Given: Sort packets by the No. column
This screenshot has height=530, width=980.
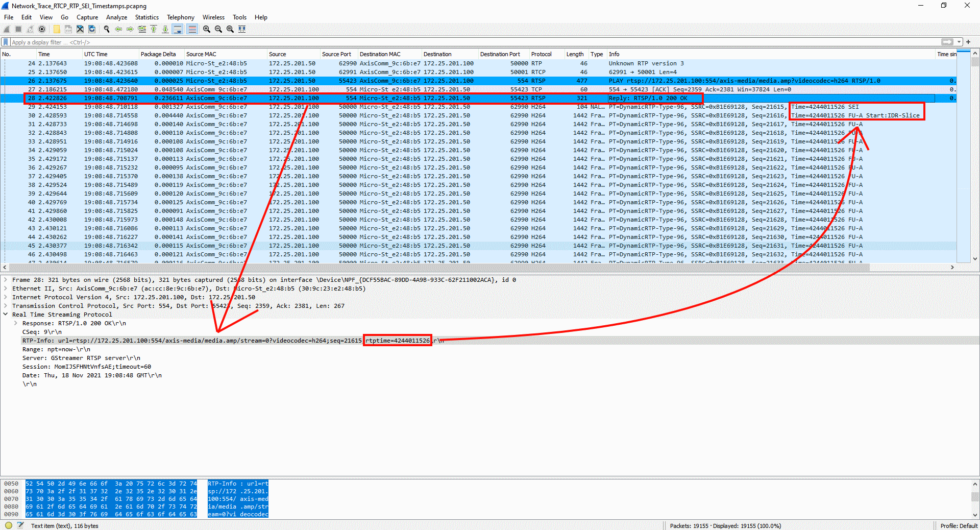Looking at the screenshot, I should pos(18,54).
